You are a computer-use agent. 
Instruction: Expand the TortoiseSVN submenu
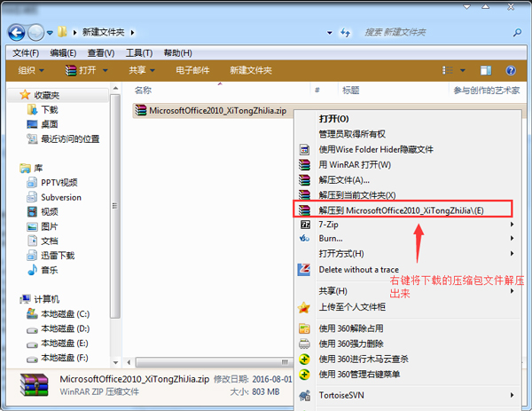pos(408,395)
